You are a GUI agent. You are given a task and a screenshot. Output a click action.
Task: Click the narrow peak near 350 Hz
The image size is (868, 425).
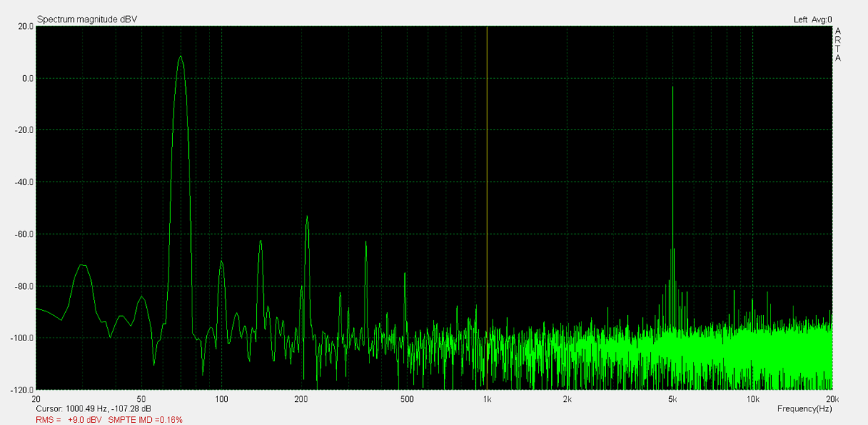point(366,244)
